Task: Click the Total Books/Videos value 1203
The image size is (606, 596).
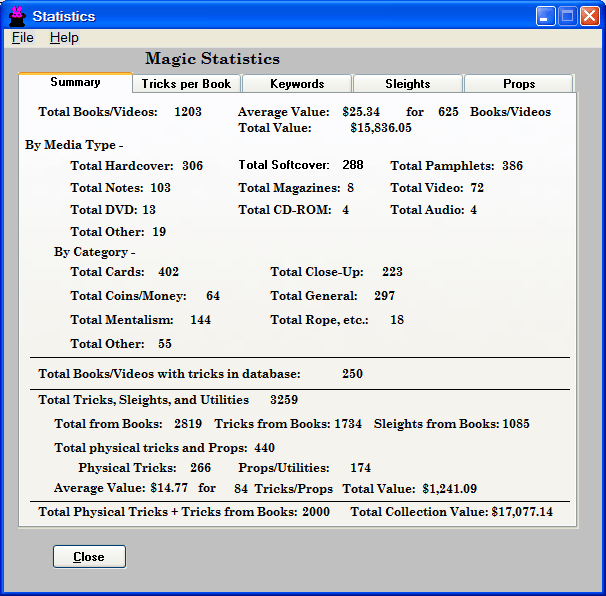Action: coord(187,112)
